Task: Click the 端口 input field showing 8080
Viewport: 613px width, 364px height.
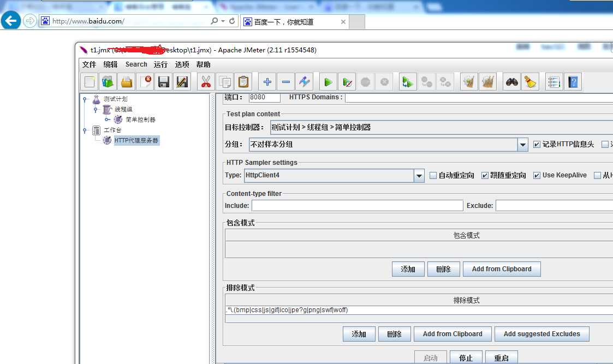Action: click(265, 97)
